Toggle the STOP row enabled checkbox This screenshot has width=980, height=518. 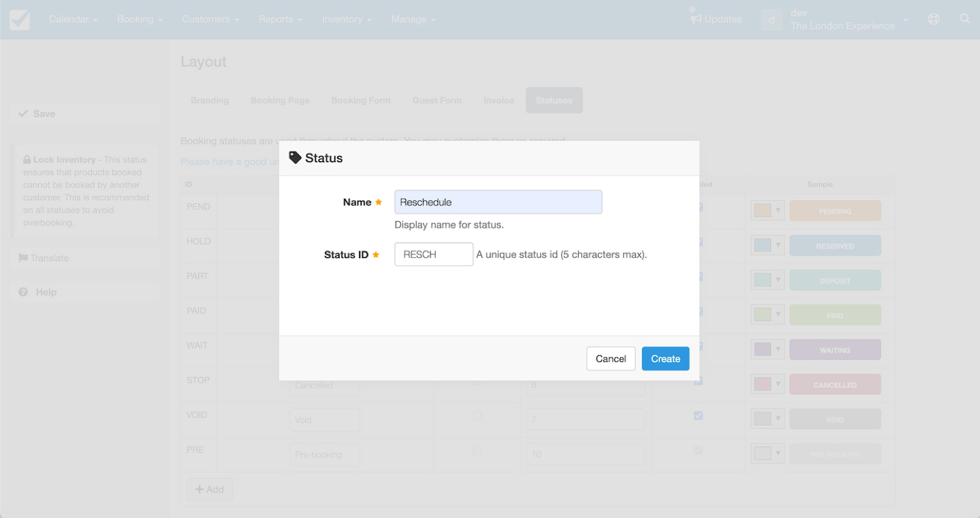pos(698,381)
